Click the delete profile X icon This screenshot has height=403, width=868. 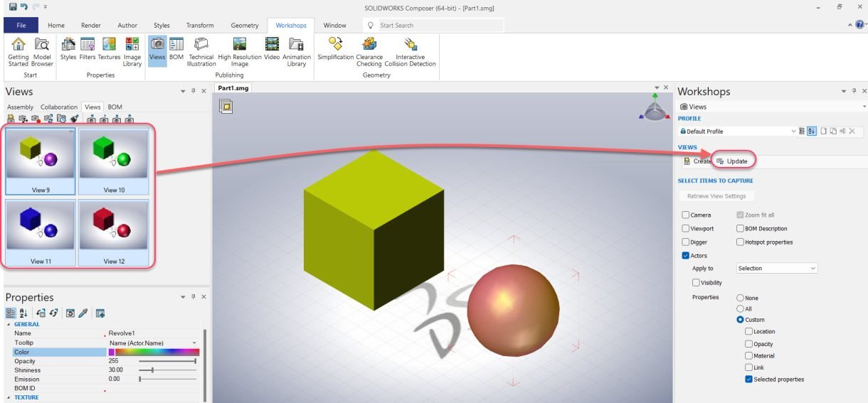[x=852, y=131]
